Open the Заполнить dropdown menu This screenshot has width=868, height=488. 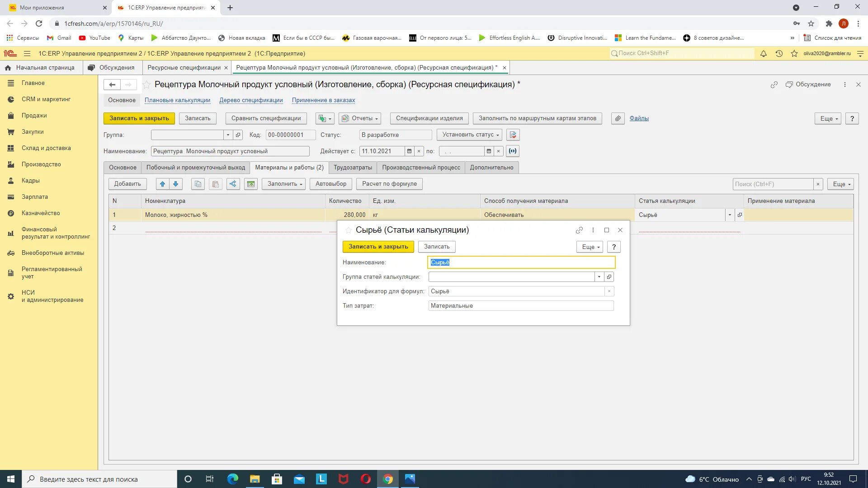[x=284, y=184]
